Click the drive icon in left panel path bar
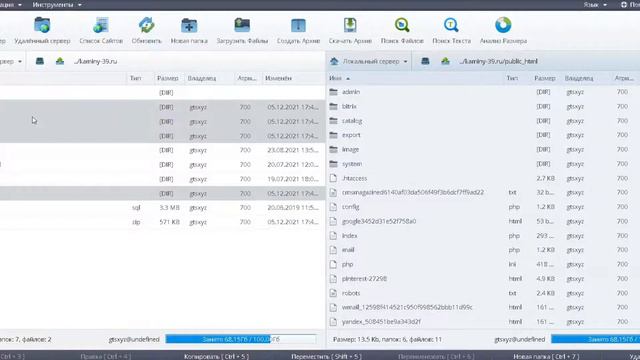 click(40, 61)
